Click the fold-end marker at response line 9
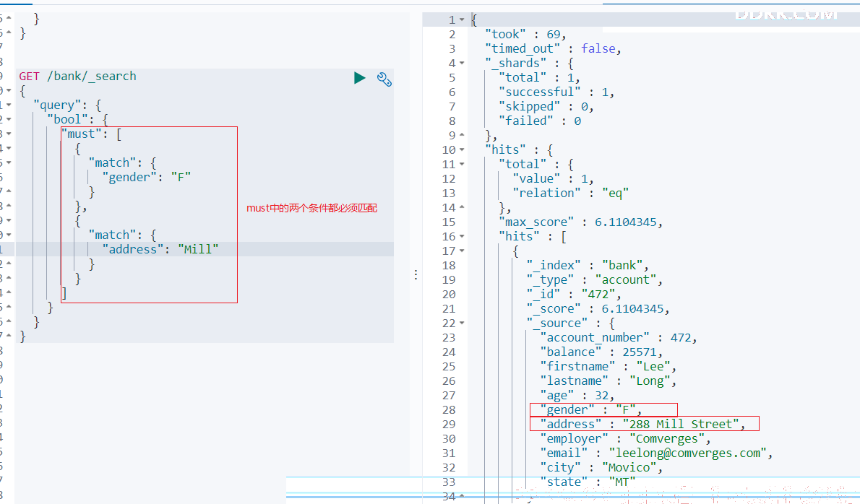 [x=462, y=134]
